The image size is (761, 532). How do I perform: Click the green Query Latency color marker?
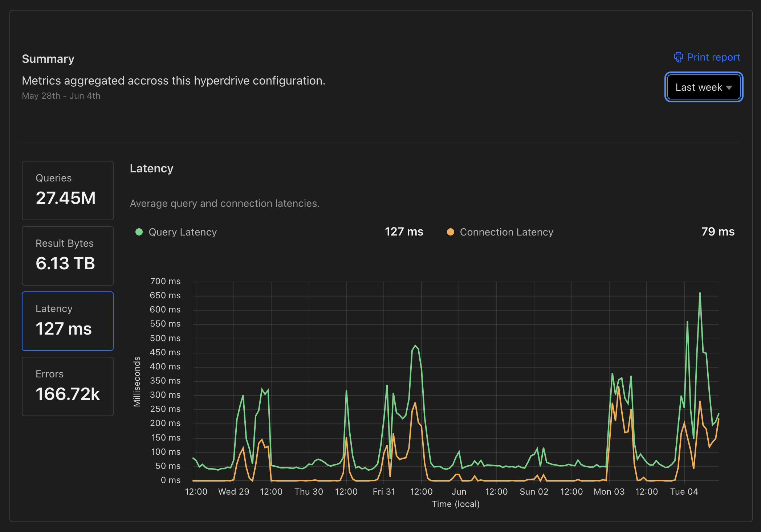point(139,232)
